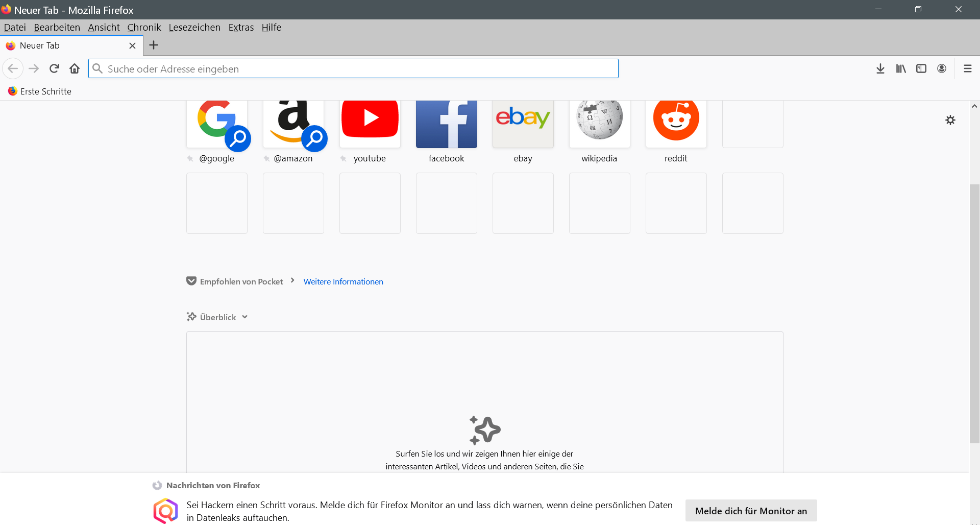
Task: Open new tab settings gear icon
Action: (x=950, y=120)
